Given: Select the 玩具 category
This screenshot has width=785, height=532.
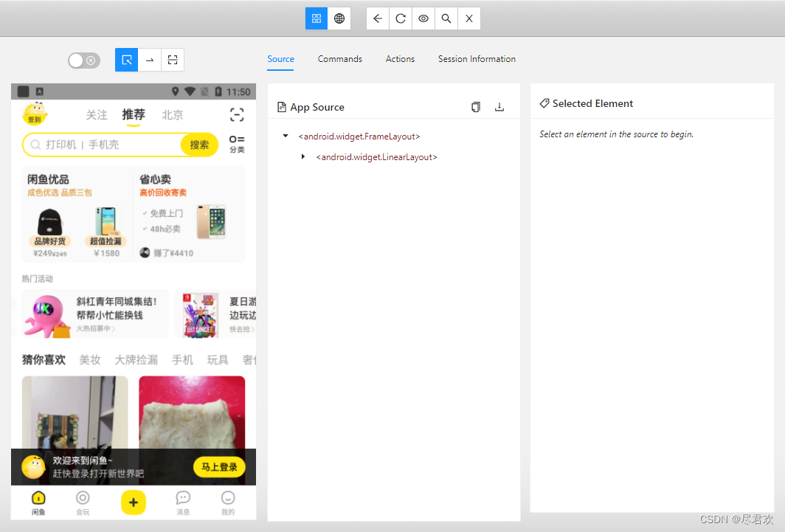Looking at the screenshot, I should point(218,360).
